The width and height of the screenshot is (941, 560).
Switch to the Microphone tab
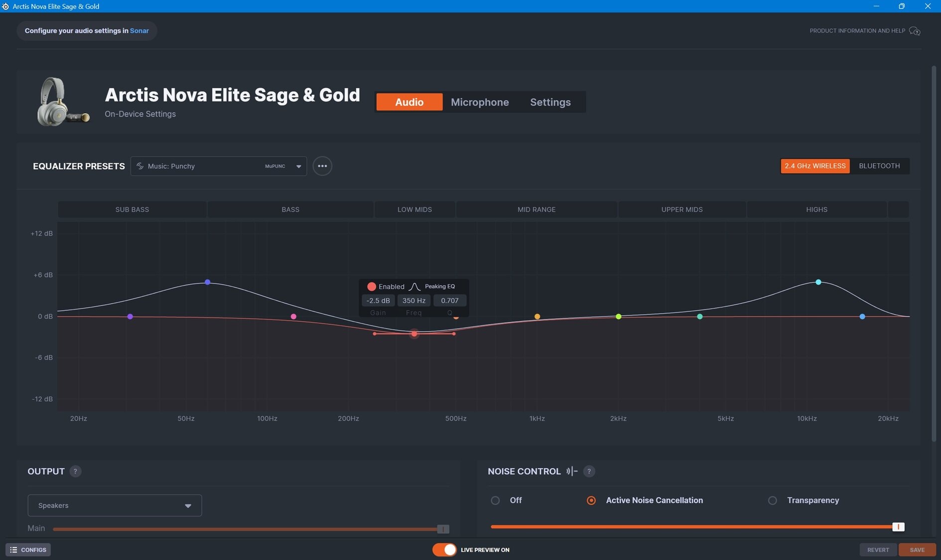(480, 102)
